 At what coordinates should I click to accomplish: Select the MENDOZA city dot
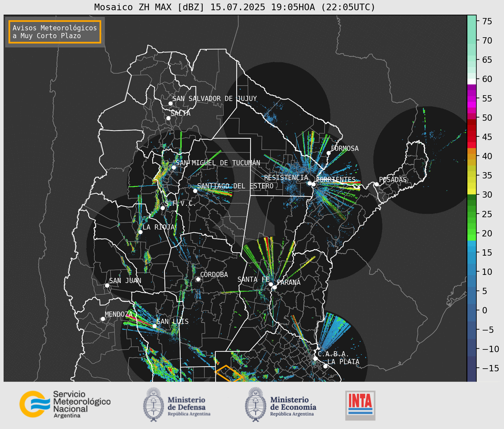click(103, 319)
